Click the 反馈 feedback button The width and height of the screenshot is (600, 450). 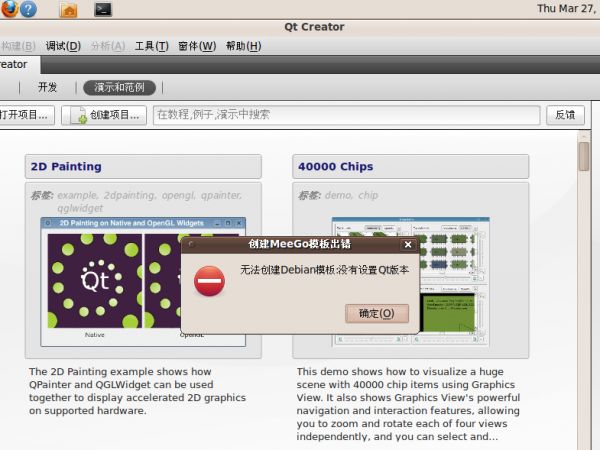(565, 115)
